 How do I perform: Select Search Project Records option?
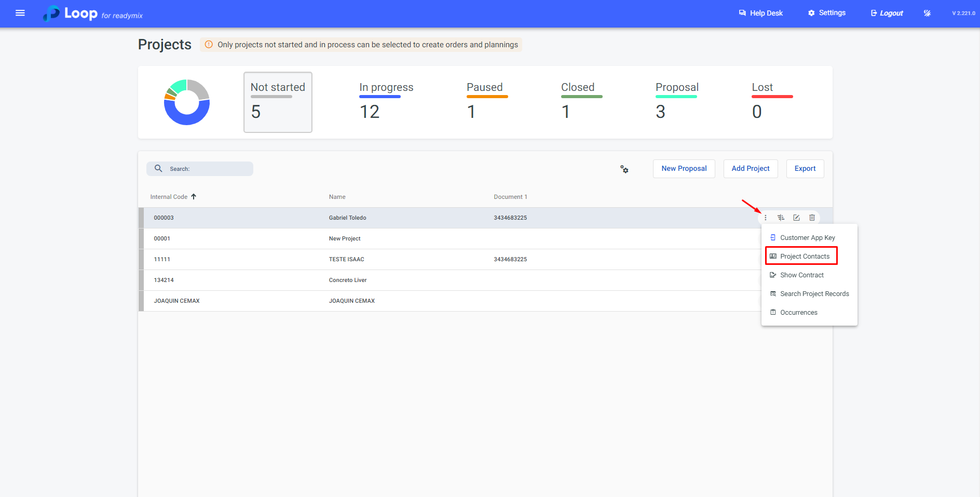814,294
